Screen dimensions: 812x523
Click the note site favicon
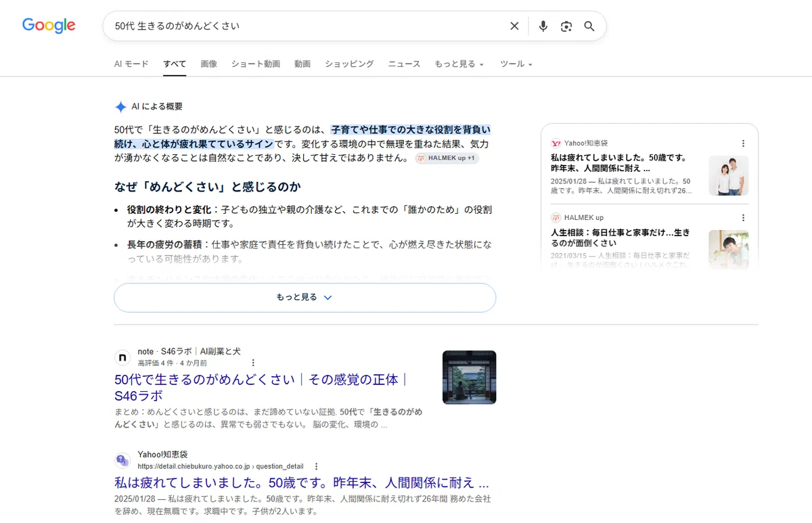pos(122,357)
